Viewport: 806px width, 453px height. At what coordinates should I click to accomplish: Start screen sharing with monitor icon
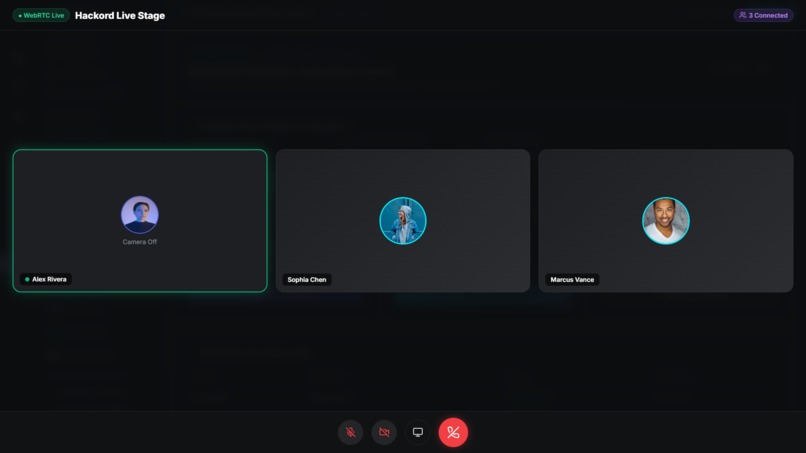418,432
